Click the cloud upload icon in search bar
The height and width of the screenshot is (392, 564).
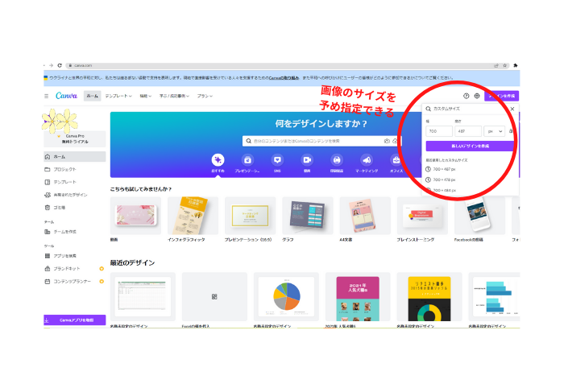[x=395, y=141]
